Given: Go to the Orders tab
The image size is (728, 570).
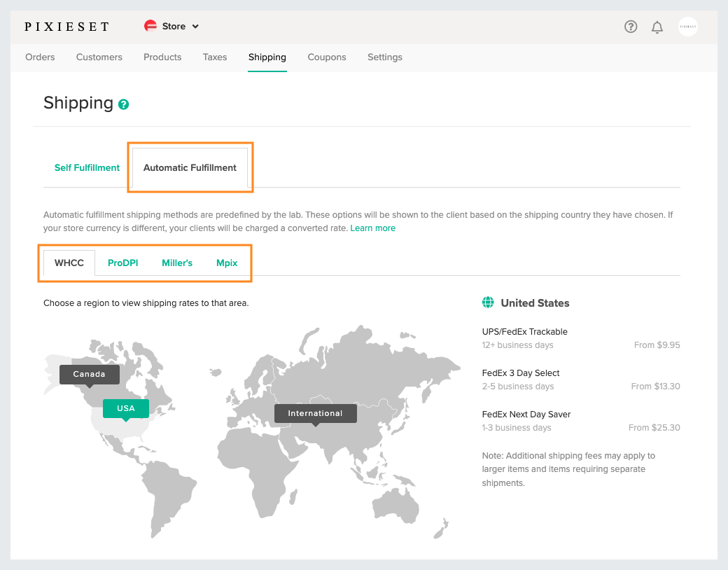Looking at the screenshot, I should pos(40,57).
